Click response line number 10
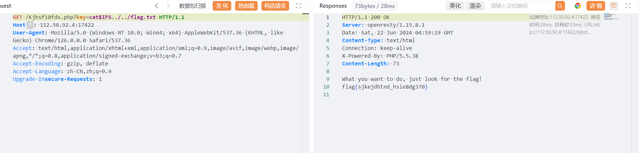This screenshot has height=153, width=644. [326, 87]
